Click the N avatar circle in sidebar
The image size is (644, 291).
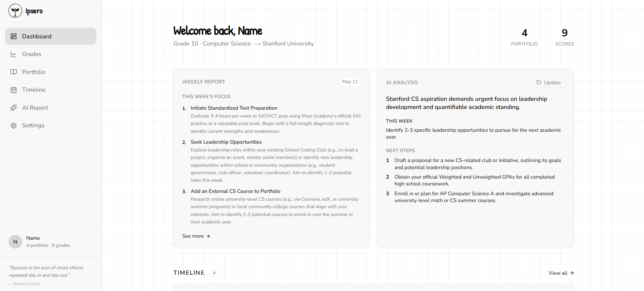pyautogui.click(x=15, y=242)
